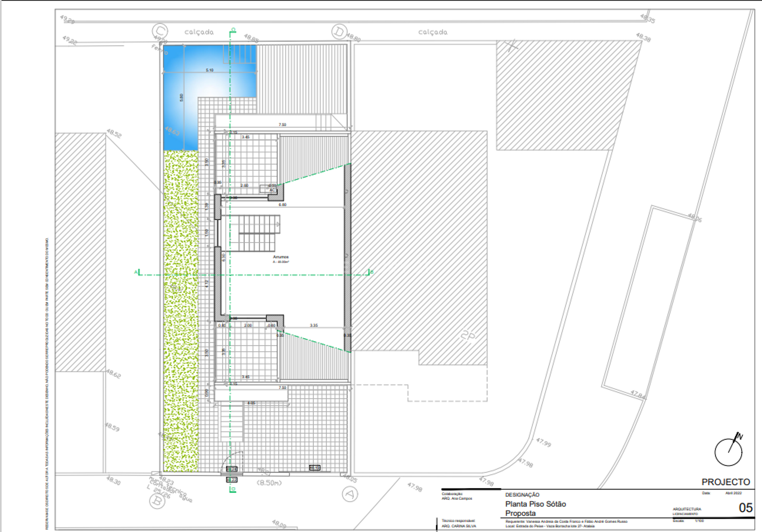Click the 'calçada' label next to marker D
The height and width of the screenshot is (532, 762).
click(433, 32)
